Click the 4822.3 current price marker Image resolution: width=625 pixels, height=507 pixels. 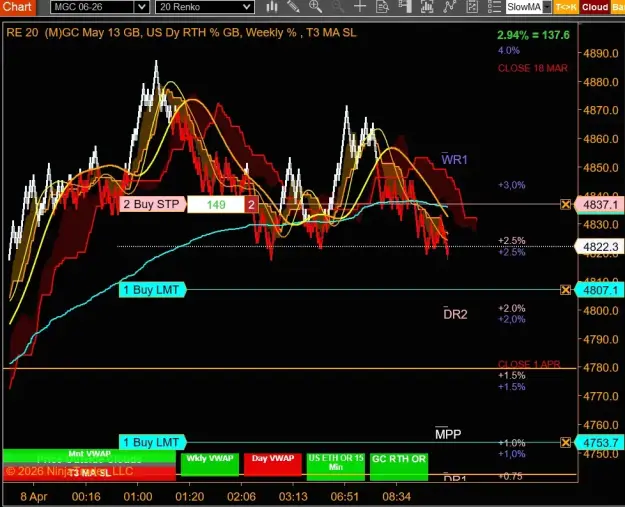[599, 247]
